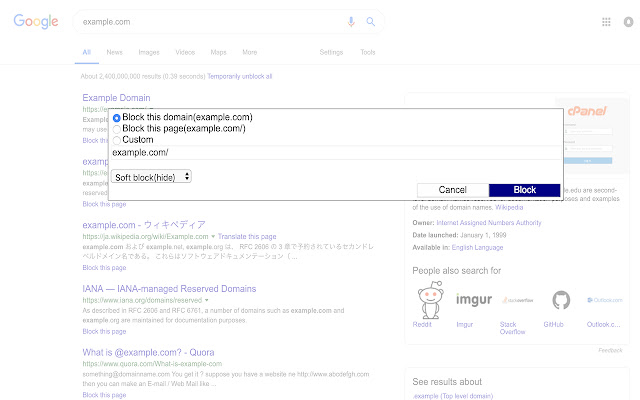Click Block this page under Quora result
This screenshot has height=400, width=640.
[x=104, y=395]
